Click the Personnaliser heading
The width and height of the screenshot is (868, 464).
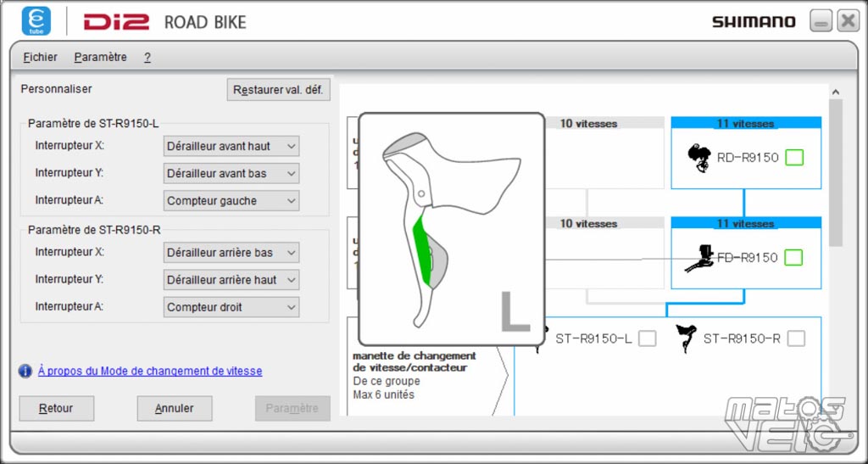(57, 88)
